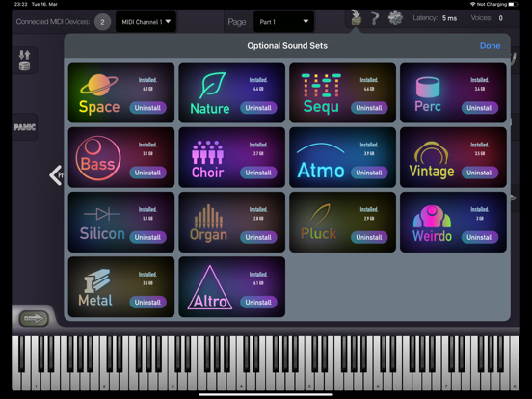Click the Organ pipes icon
532x399 pixels.
[x=208, y=217]
